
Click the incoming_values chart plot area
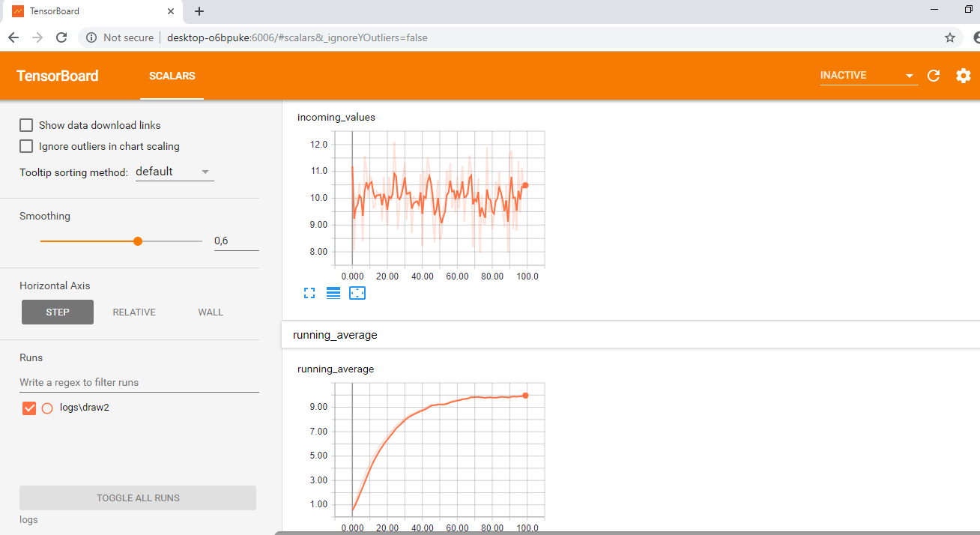coord(438,199)
